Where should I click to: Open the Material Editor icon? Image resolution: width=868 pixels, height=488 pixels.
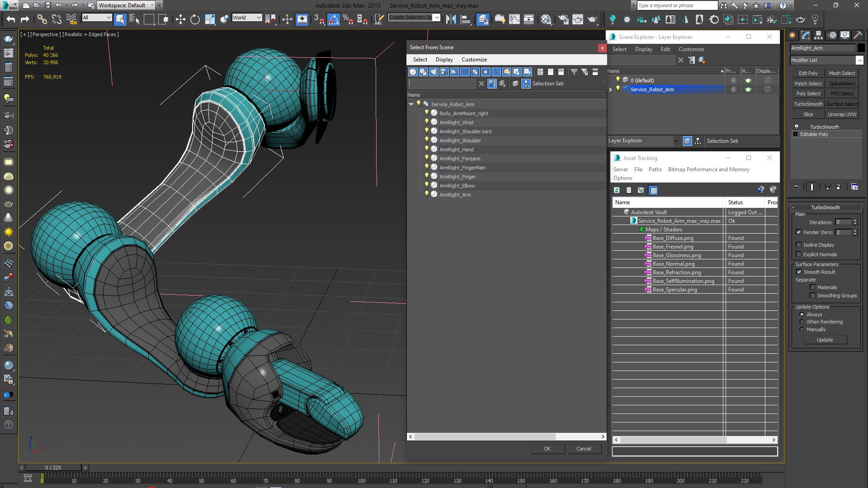click(x=546, y=19)
